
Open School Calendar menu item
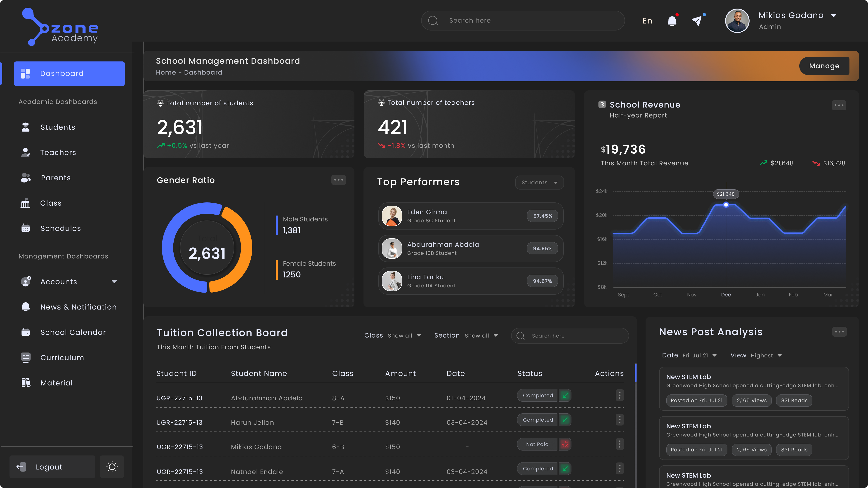(x=73, y=332)
